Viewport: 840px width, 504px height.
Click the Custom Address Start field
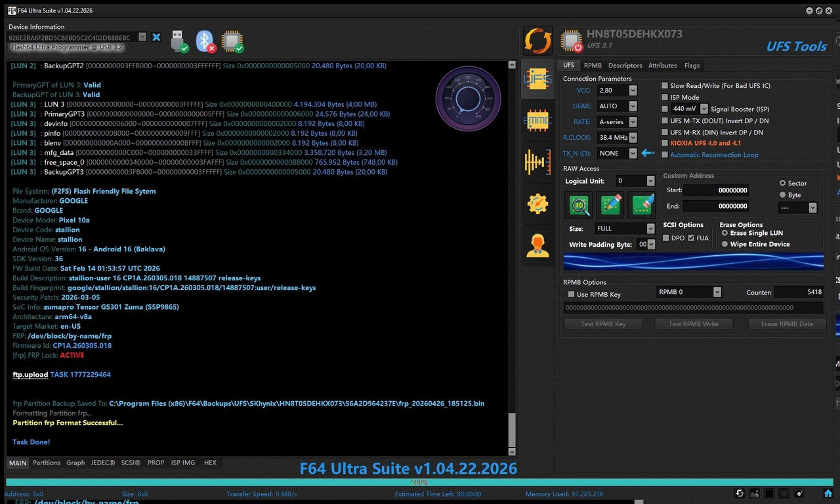(x=716, y=190)
